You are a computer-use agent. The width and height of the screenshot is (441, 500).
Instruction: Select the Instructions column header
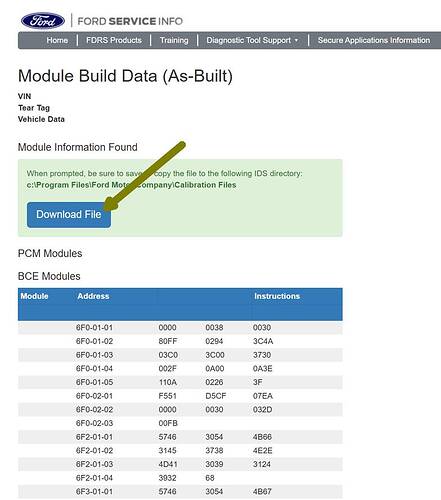[x=277, y=296]
